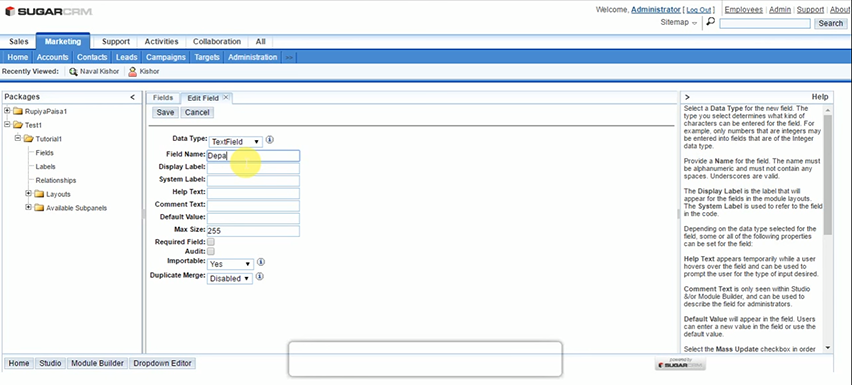Viewport: 852px width, 385px height.
Task: Click the Layouts folder icon
Action: (x=39, y=194)
